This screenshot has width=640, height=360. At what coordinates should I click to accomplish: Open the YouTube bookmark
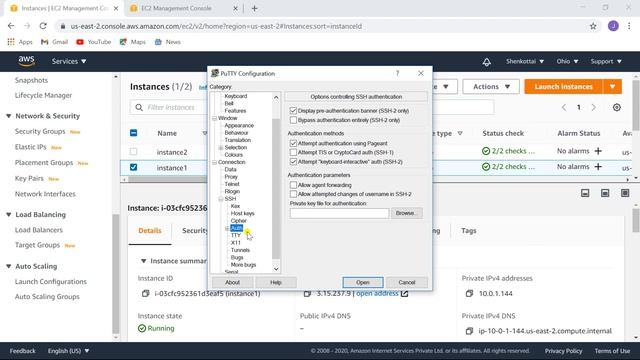click(x=93, y=42)
